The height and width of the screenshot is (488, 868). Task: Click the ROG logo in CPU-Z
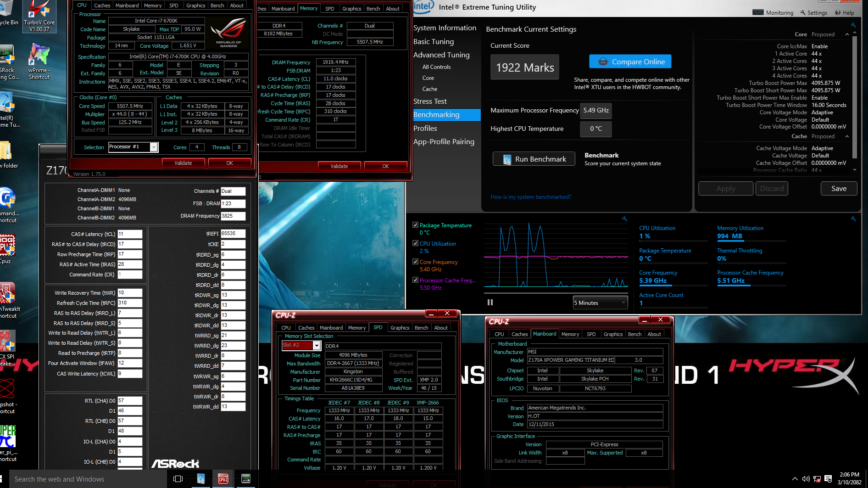pos(229,32)
